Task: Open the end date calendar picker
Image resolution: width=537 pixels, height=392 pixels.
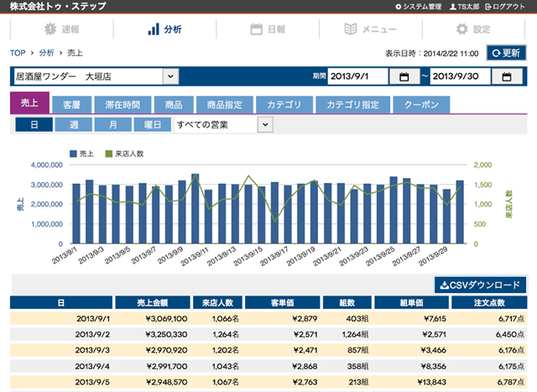Action: [507, 77]
